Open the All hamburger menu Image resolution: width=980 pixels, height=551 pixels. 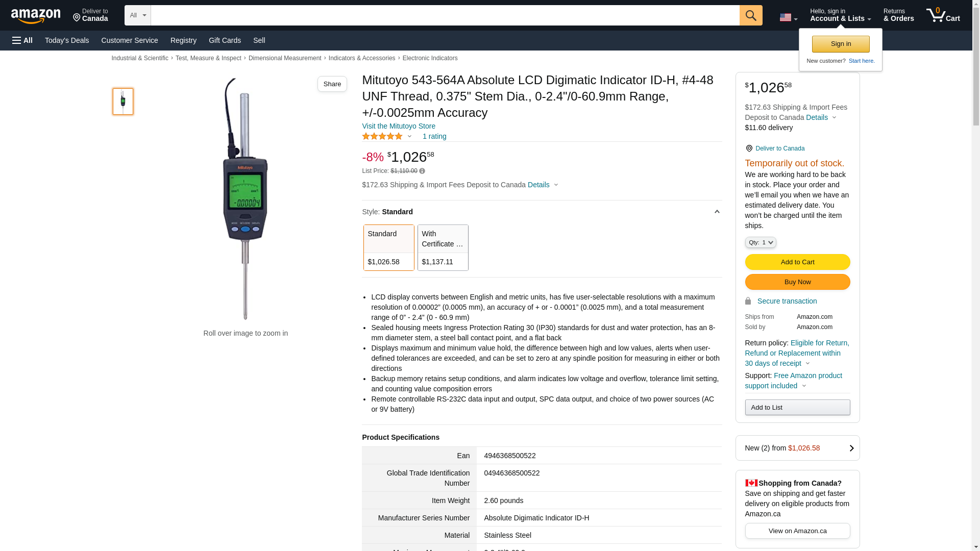tap(22, 40)
